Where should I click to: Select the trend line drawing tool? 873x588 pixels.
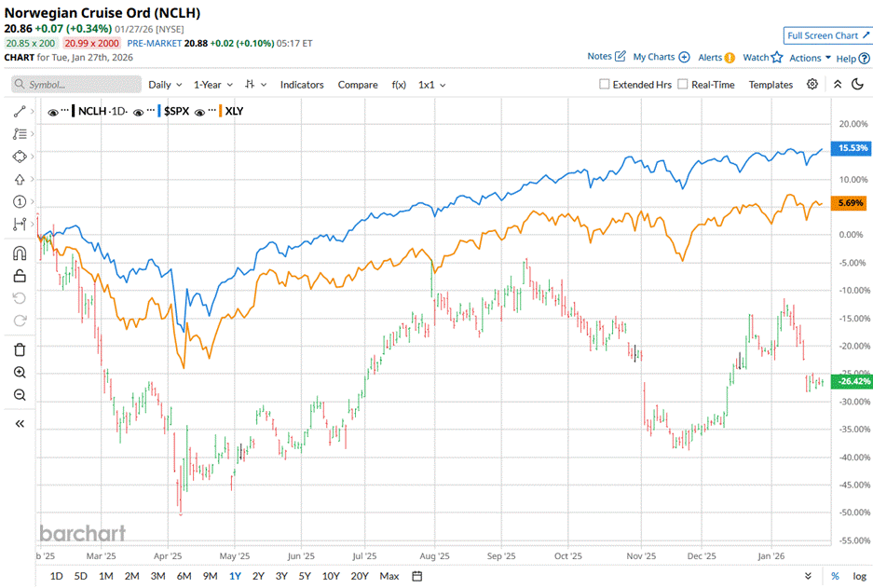click(x=20, y=111)
